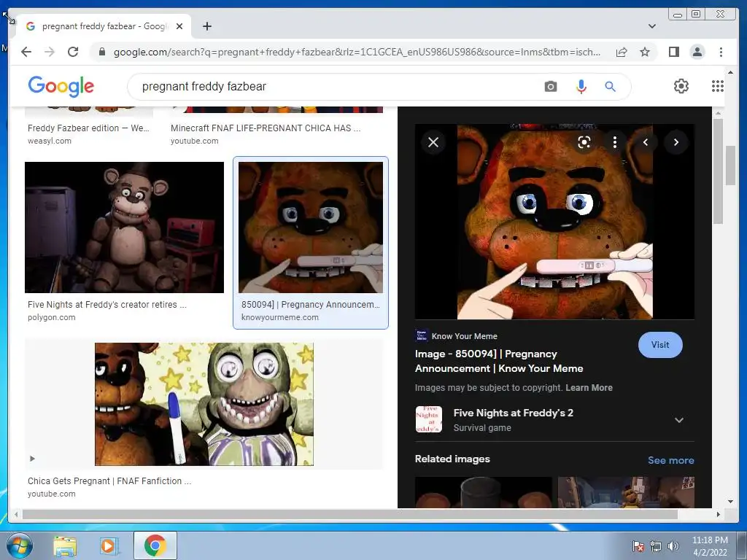Open Chrome side panel
Screen dimensions: 747x560
(x=673, y=52)
